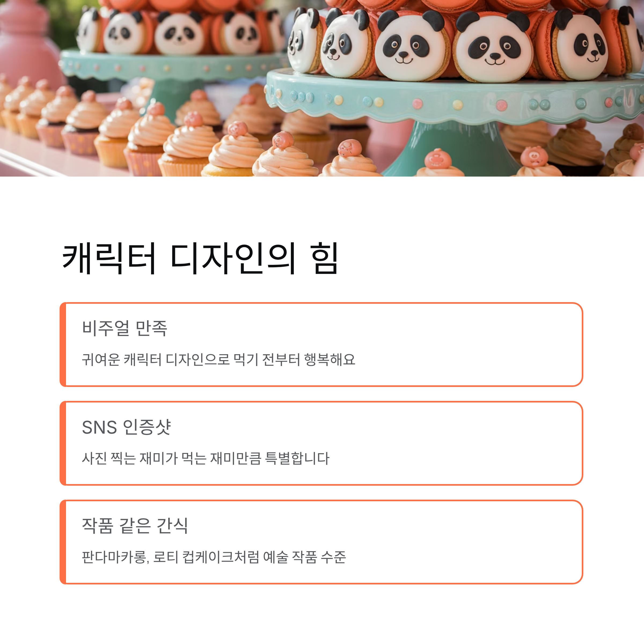The height and width of the screenshot is (644, 644).
Task: Click the word 힘 in the heading
Action: [x=325, y=258]
